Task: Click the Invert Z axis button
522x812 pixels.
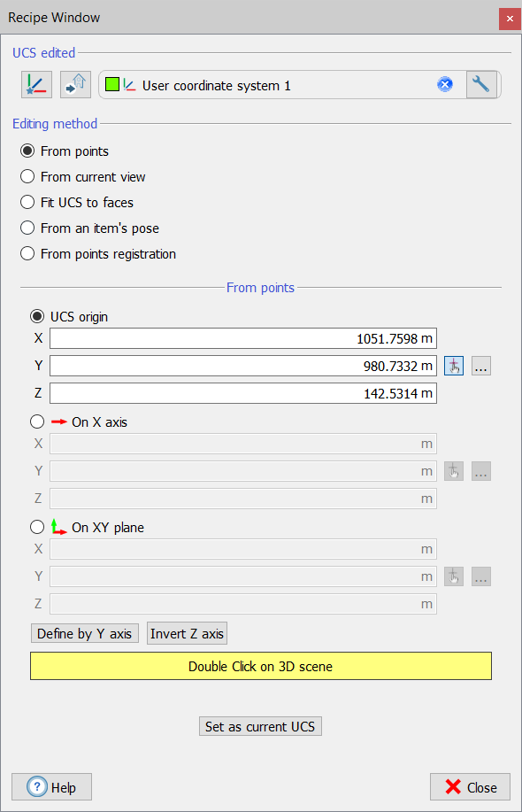Action: [188, 633]
